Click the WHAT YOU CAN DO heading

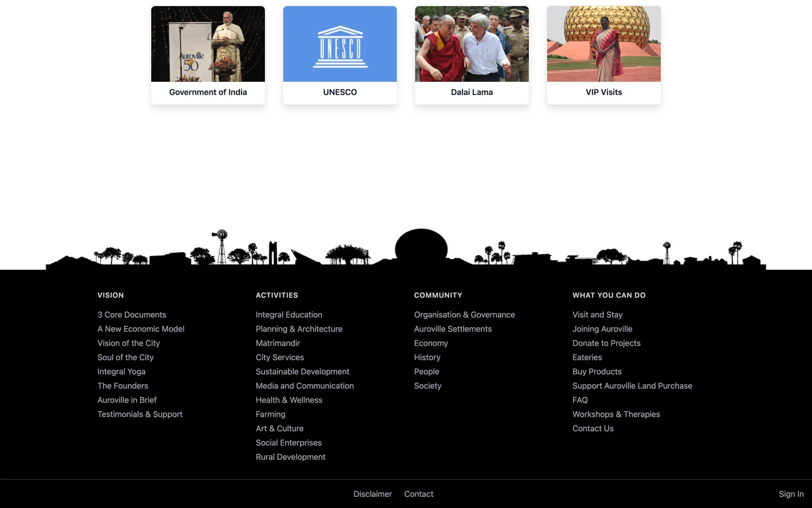(609, 295)
